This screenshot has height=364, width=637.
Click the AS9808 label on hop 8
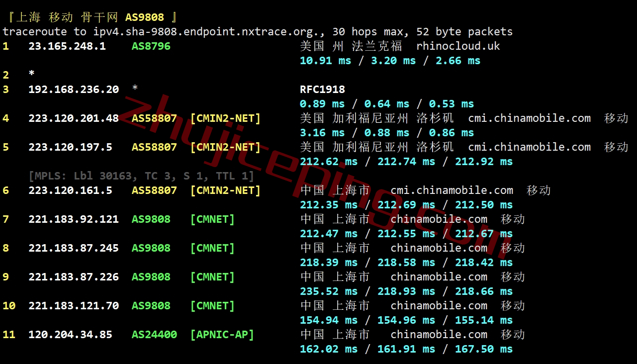[x=151, y=248]
